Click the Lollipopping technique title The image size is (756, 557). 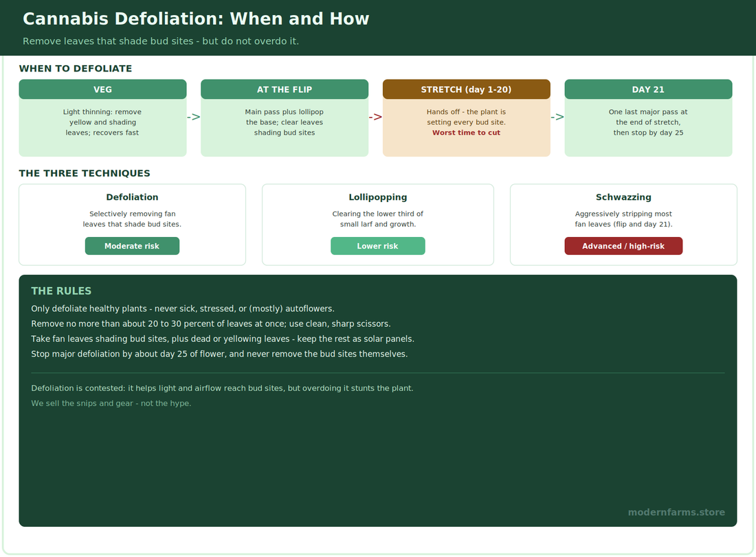(377, 197)
